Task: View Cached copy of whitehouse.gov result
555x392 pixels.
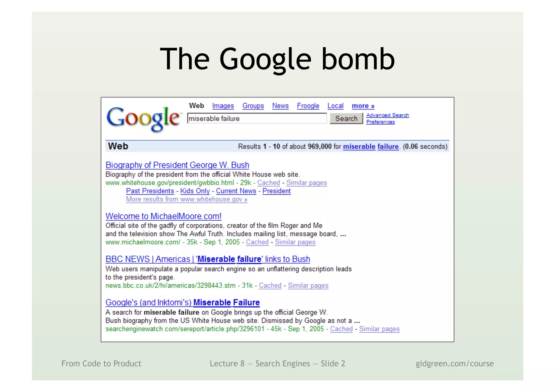Action: click(x=268, y=183)
